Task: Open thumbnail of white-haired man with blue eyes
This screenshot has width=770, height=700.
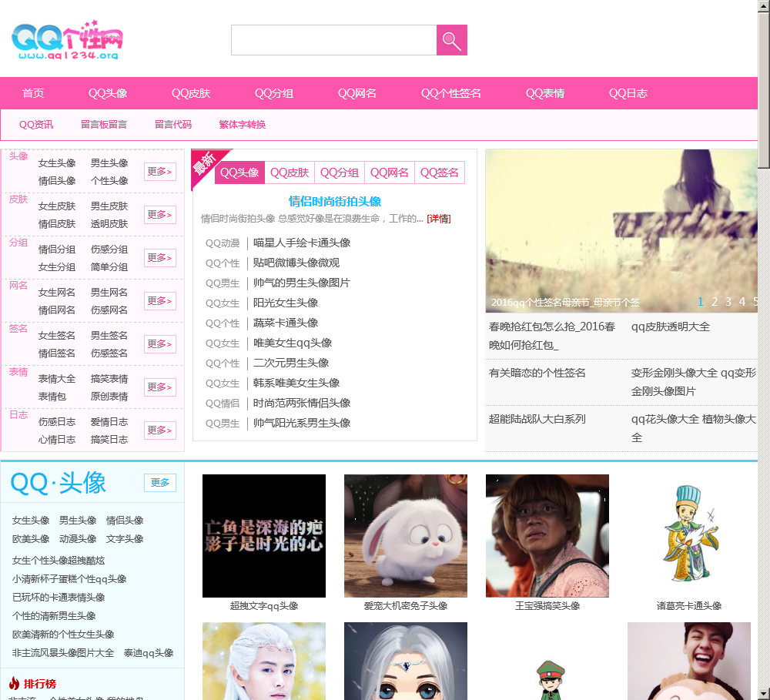Action: click(263, 661)
